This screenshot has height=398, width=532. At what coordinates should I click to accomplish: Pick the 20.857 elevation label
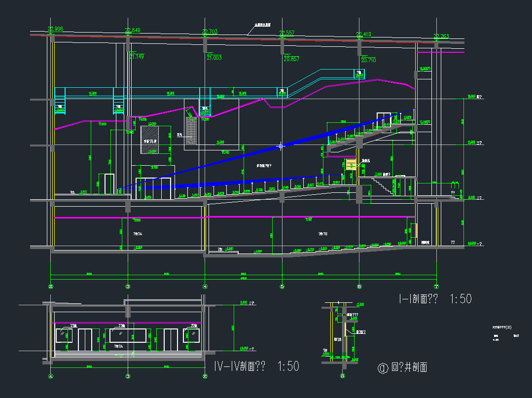point(291,59)
